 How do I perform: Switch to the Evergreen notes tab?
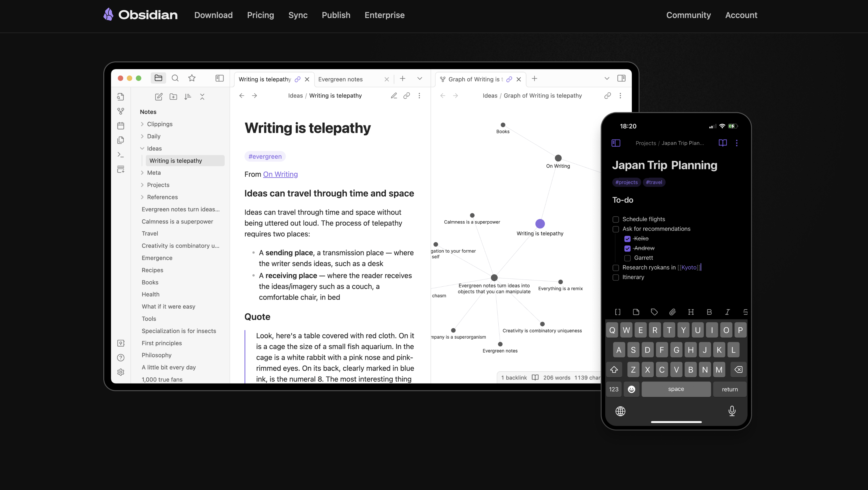click(340, 79)
